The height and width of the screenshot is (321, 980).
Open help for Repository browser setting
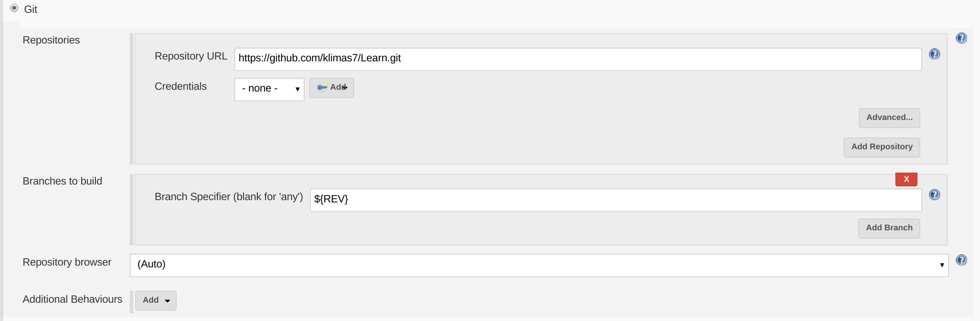[961, 260]
